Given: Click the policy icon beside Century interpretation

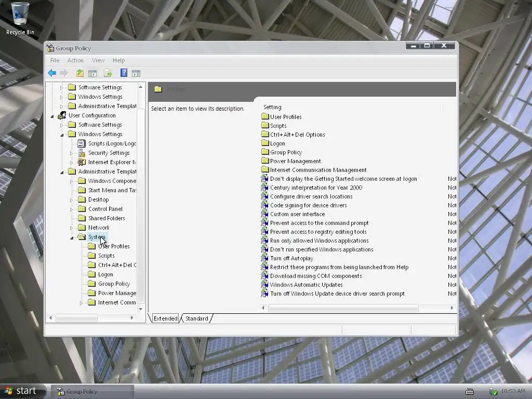Looking at the screenshot, I should (x=264, y=187).
